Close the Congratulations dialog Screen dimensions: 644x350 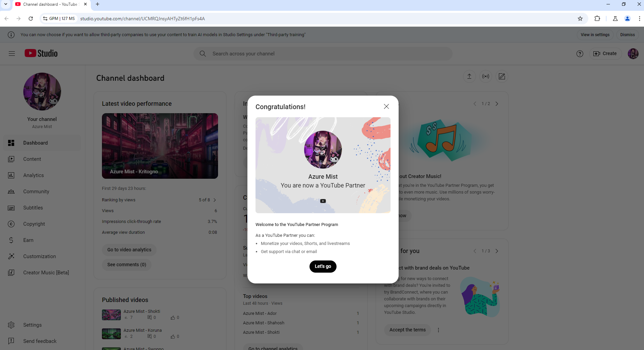point(386,106)
